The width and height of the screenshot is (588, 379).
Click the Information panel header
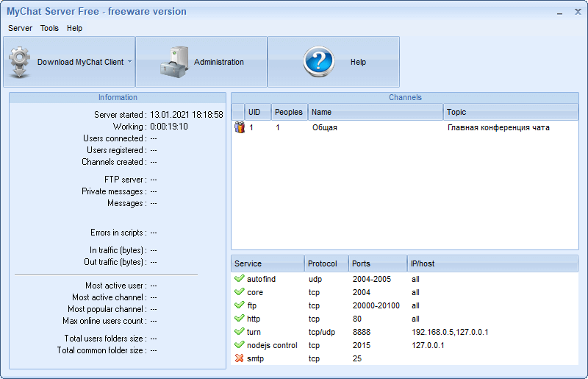(118, 97)
